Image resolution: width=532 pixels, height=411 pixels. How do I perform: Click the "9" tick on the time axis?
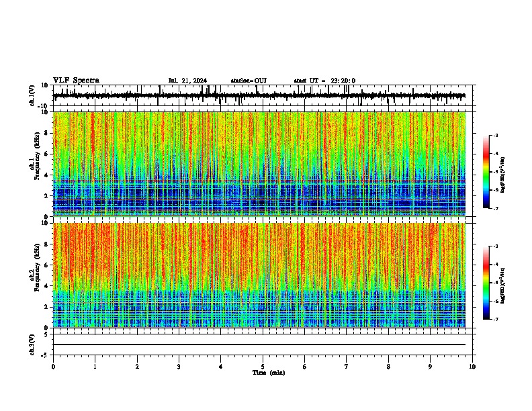[x=430, y=367]
